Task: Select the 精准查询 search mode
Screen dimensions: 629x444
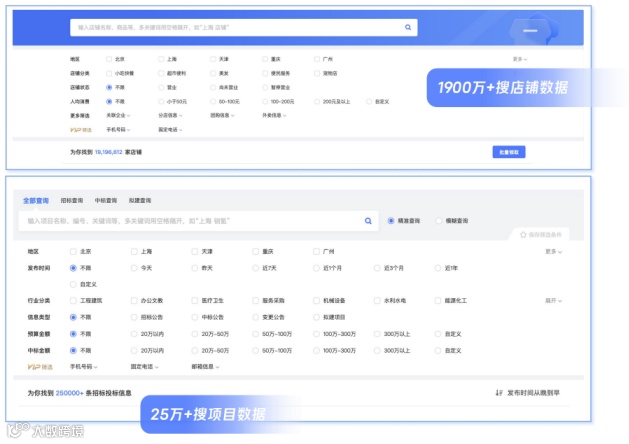Action: (x=391, y=221)
